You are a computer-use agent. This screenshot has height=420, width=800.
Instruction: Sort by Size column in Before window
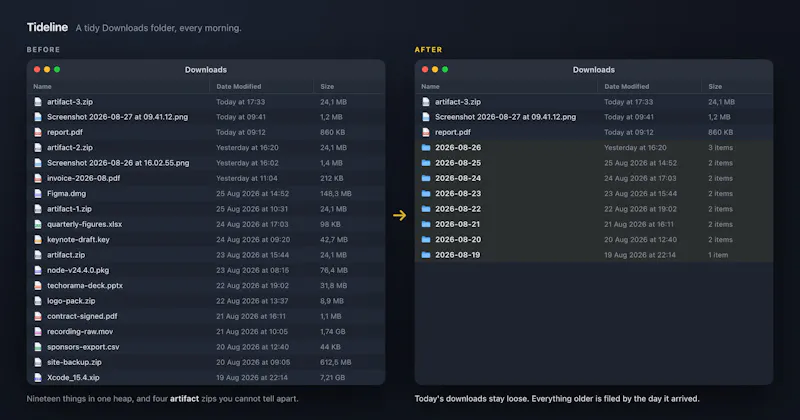point(327,86)
